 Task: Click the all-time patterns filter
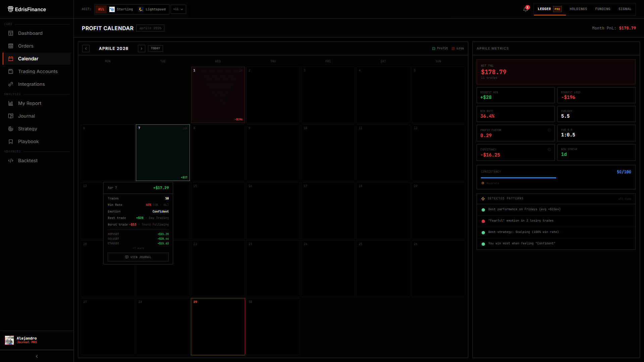pyautogui.click(x=625, y=199)
